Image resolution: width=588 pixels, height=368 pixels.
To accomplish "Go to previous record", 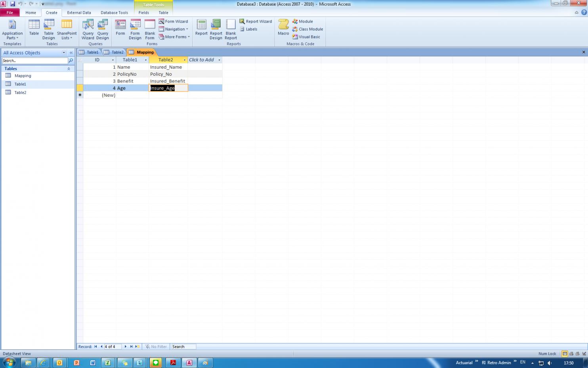I will pyautogui.click(x=101, y=347).
